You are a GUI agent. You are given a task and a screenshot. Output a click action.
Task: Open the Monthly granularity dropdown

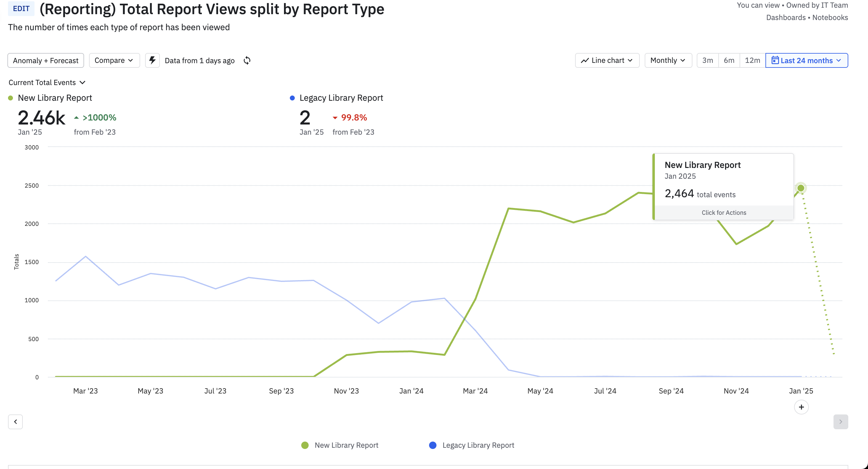[x=667, y=60]
